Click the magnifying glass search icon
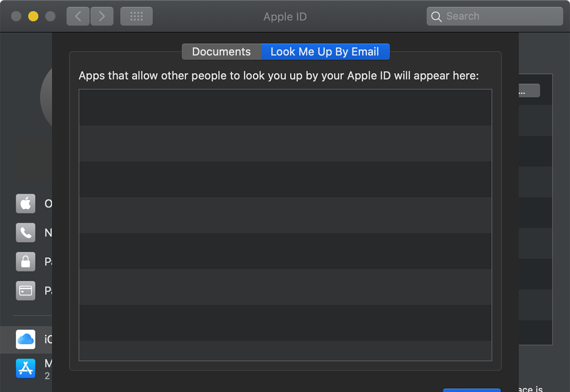Screen dimensions: 570x392 [x=436, y=17]
